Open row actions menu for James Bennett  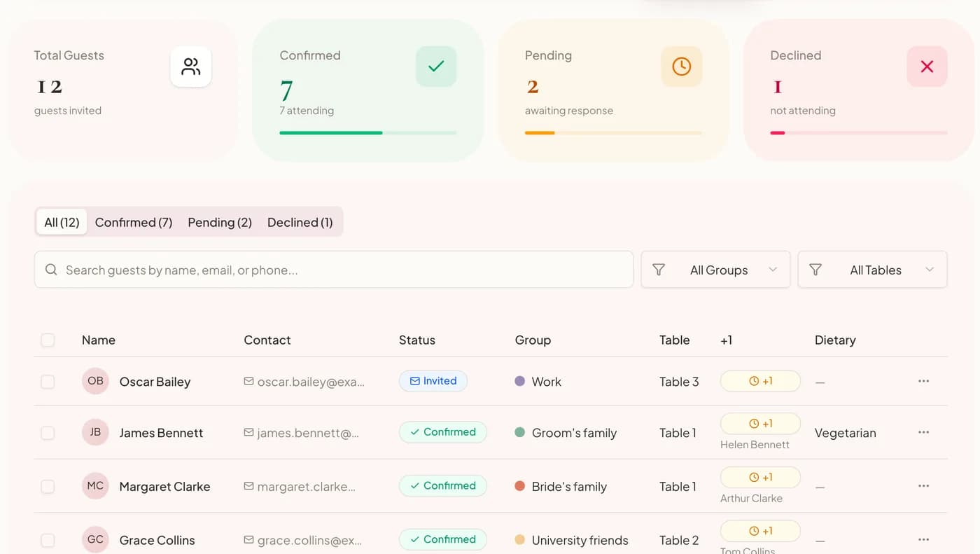click(923, 432)
